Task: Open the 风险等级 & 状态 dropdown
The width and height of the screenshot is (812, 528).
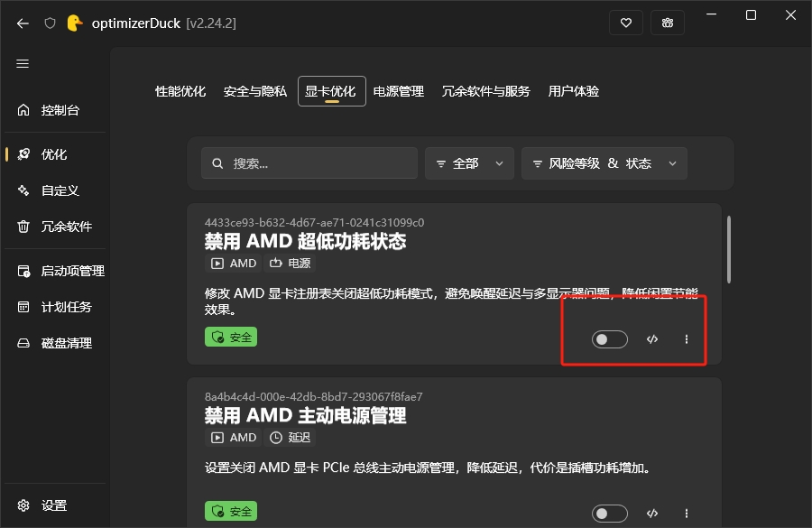Action: point(604,163)
